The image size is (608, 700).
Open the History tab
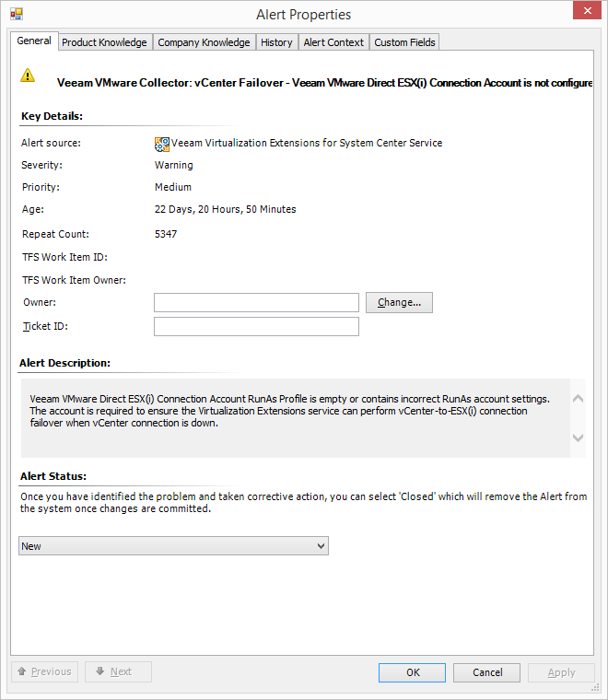(276, 42)
